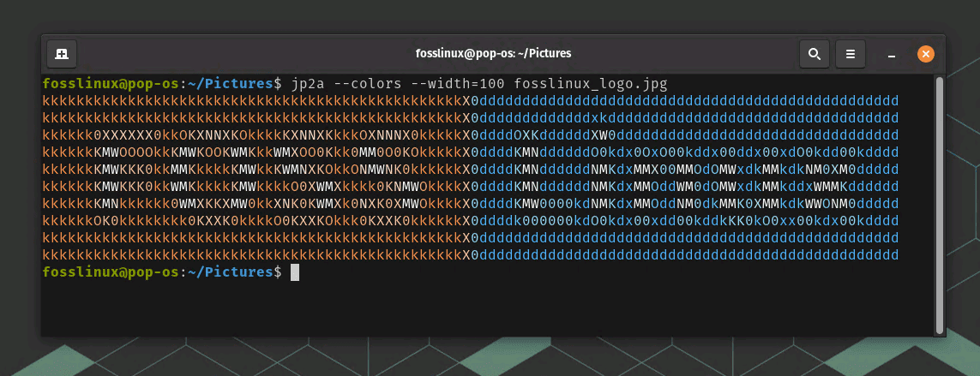Click the window title fosslinux@pop-os: ~/Pictures

click(493, 54)
